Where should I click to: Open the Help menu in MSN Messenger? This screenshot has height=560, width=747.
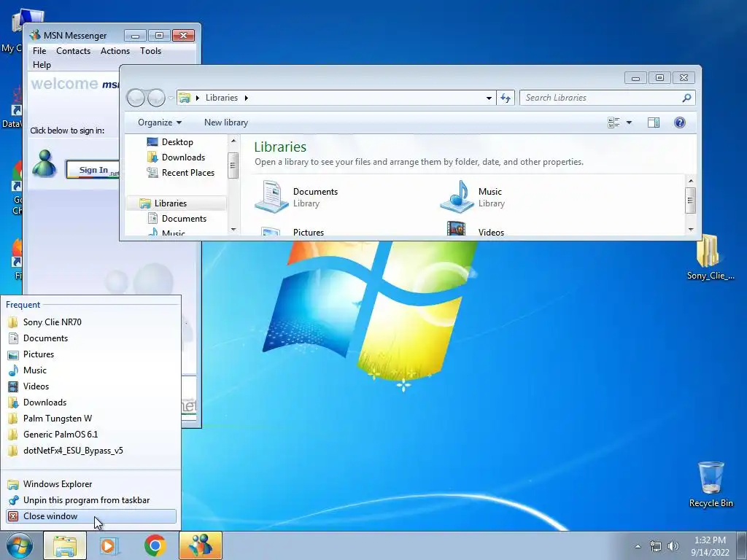42,65
